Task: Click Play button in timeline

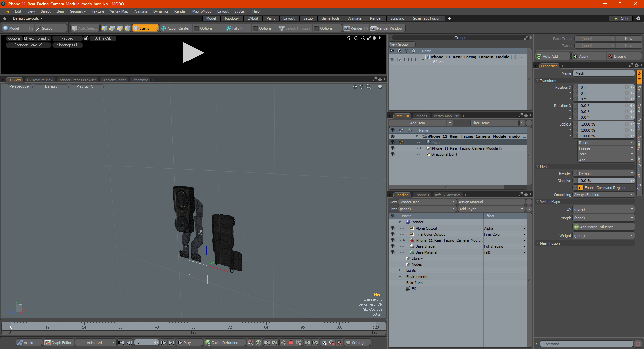Action: pos(189,343)
